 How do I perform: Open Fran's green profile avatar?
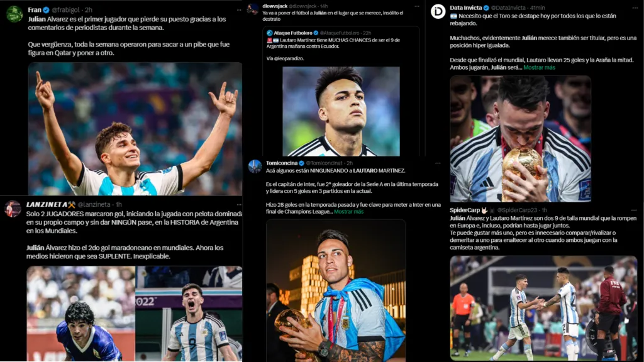click(x=14, y=14)
